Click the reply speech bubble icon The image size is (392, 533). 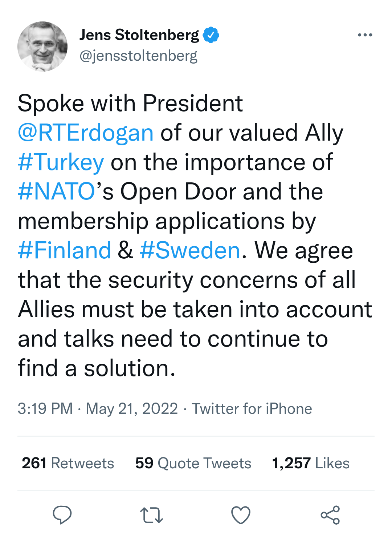[62, 515]
